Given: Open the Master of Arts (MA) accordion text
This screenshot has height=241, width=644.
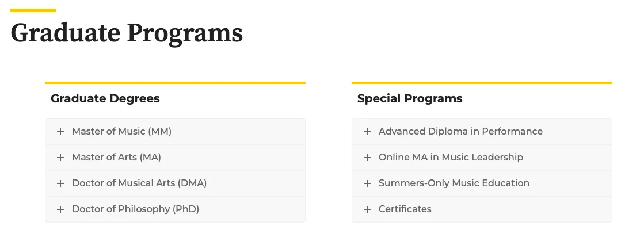Looking at the screenshot, I should click(112, 158).
